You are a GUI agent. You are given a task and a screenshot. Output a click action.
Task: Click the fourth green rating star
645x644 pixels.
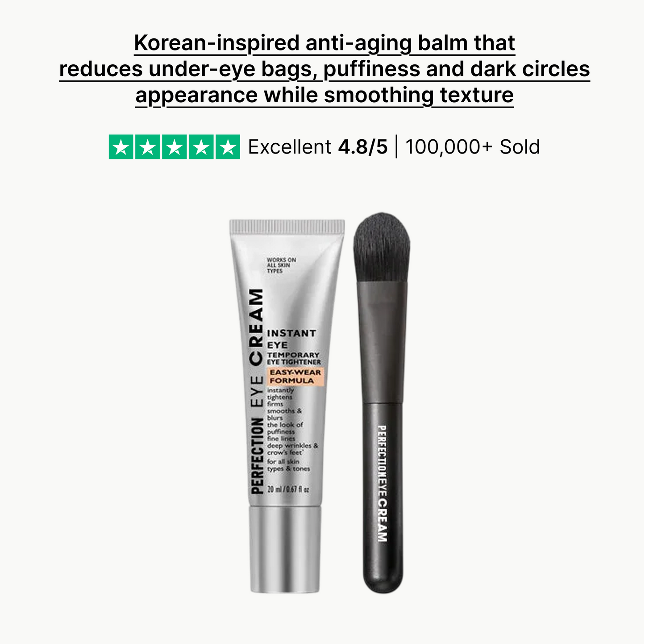(201, 147)
